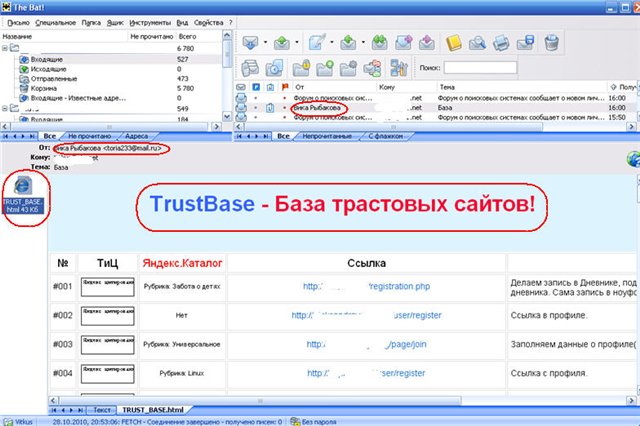Open dropdown arrow next to new message icon
640x426 pixels.
pos(332,42)
